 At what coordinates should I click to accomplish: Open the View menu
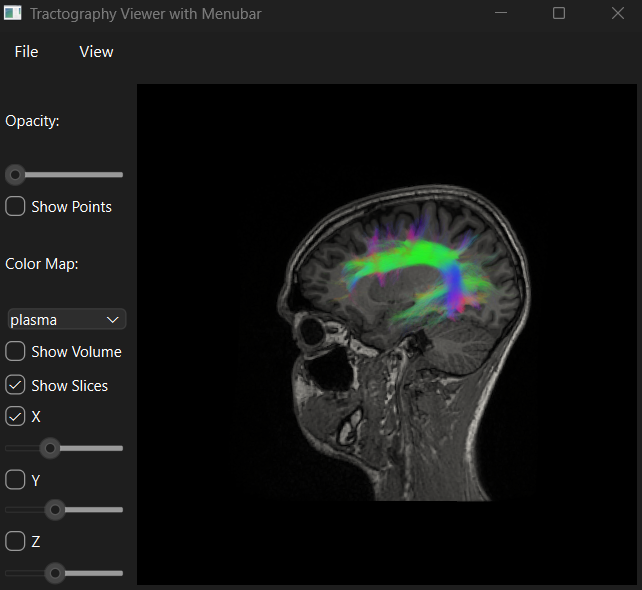96,51
